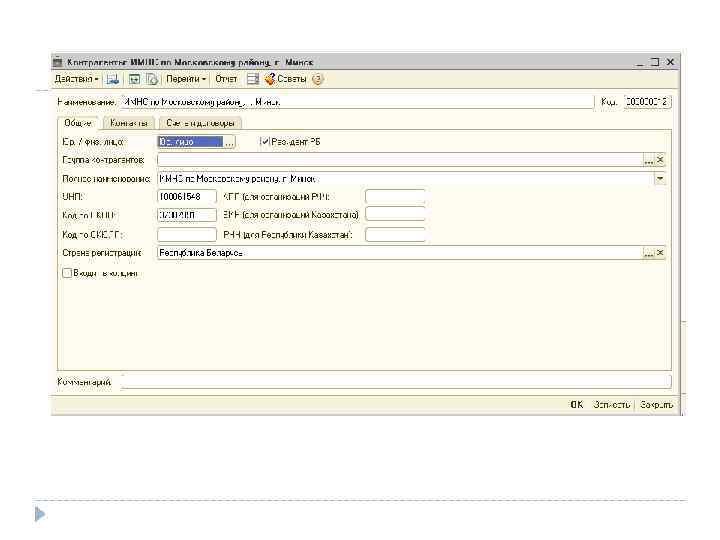Click the Группа контрагентов field
Screen dimensions: 720x540
[399, 160]
